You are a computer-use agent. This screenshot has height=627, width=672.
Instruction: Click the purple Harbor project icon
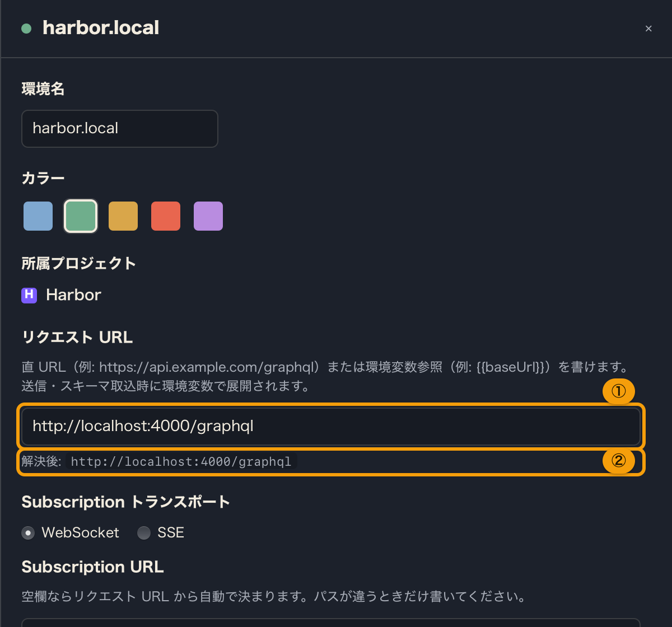coord(29,295)
